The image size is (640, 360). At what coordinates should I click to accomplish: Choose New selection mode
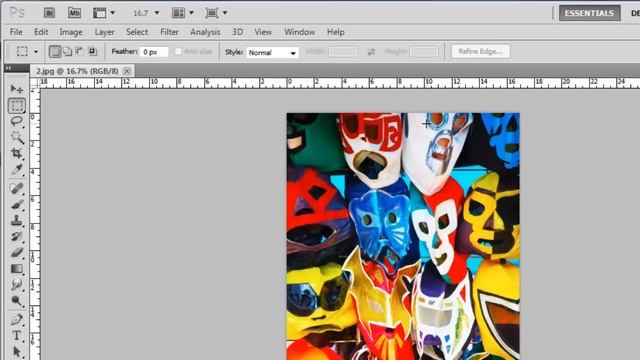[55, 51]
